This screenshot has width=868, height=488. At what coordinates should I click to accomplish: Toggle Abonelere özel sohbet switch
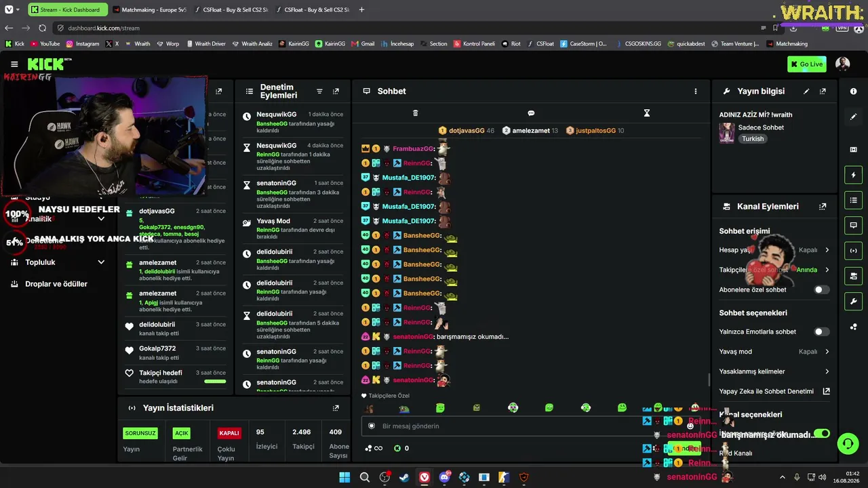coord(821,290)
